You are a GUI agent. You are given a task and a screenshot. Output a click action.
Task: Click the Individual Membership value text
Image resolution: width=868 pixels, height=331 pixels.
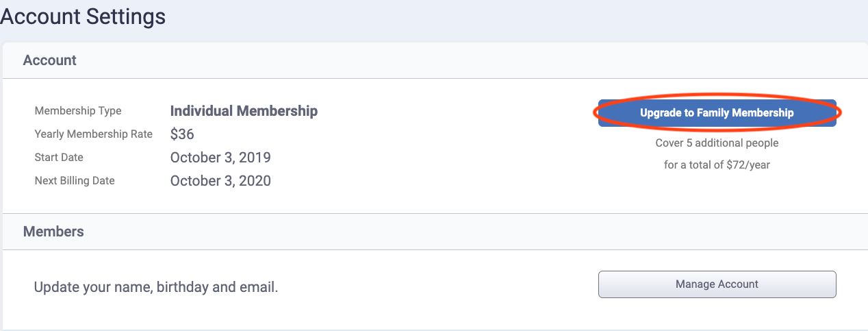244,111
